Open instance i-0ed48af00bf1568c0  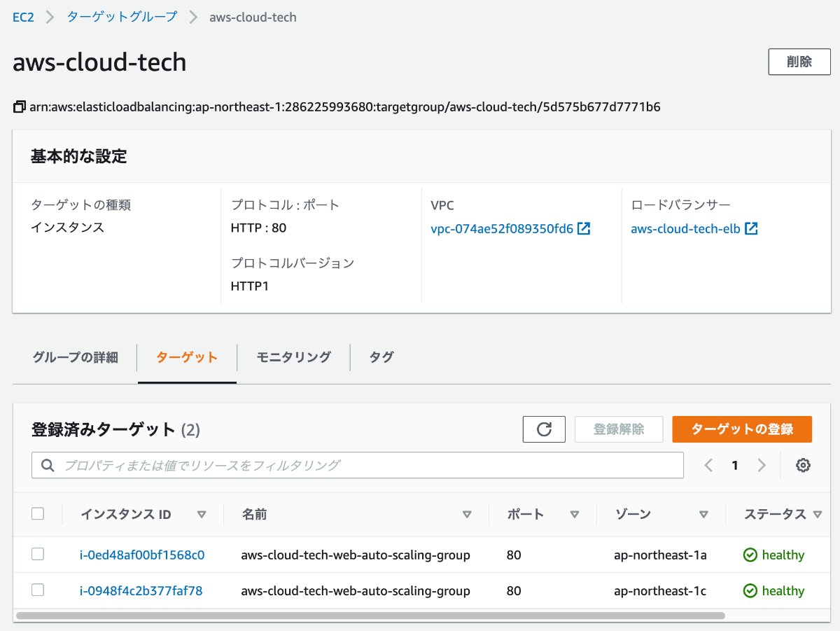tap(142, 555)
